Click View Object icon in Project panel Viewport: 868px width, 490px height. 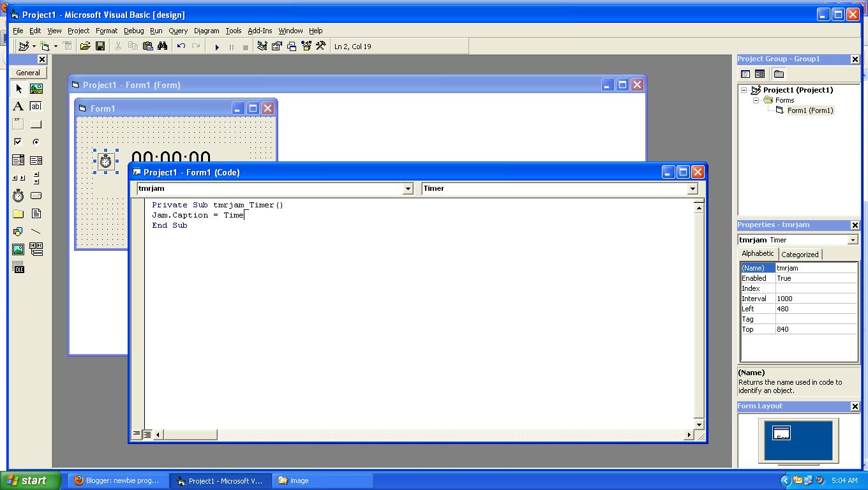click(x=759, y=74)
